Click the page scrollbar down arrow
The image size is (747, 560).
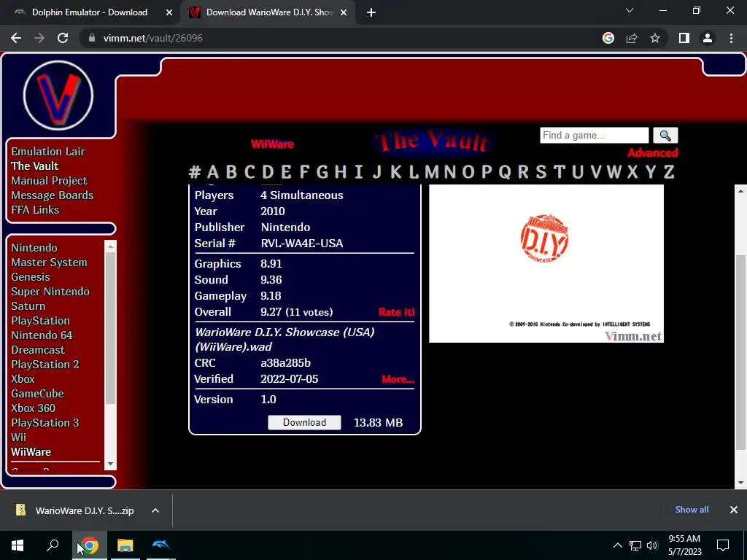click(x=740, y=483)
